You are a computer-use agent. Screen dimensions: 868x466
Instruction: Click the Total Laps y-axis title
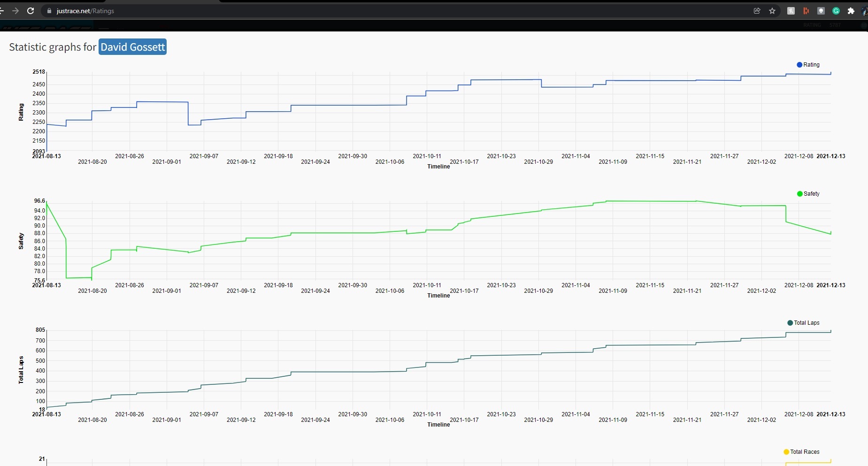point(21,370)
